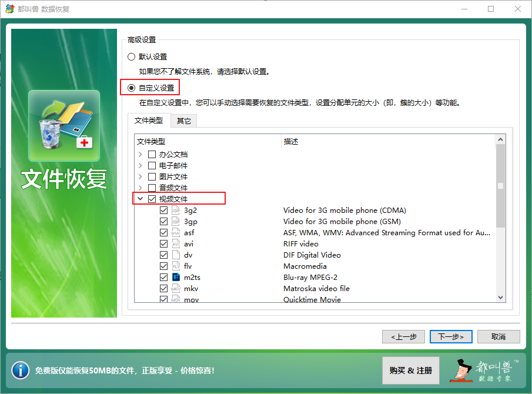Click the 'Matroska video file' description
The width and height of the screenshot is (532, 394).
pyautogui.click(x=316, y=289)
